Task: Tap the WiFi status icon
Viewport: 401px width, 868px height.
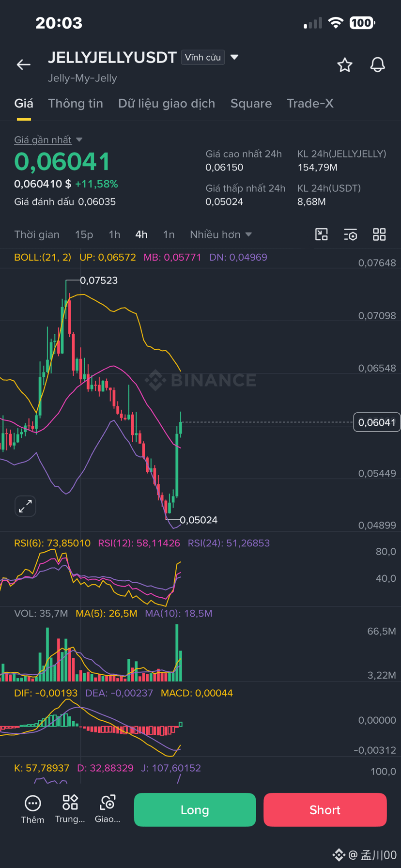Action: pos(335,23)
